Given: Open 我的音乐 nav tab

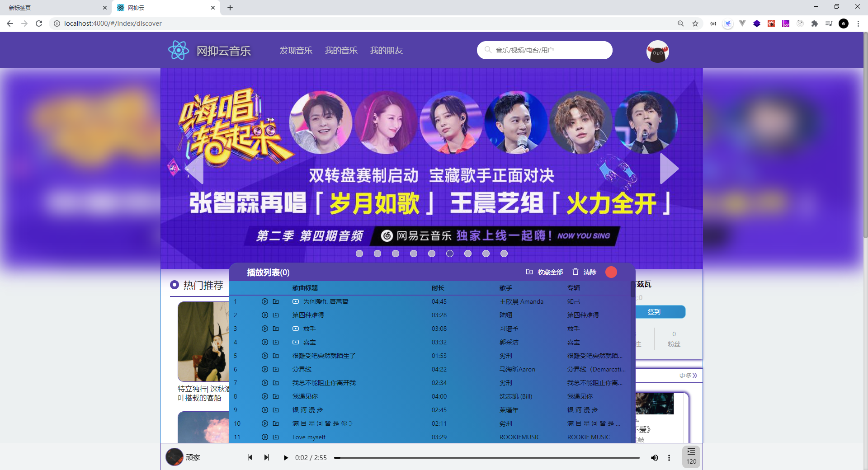Looking at the screenshot, I should 341,51.
